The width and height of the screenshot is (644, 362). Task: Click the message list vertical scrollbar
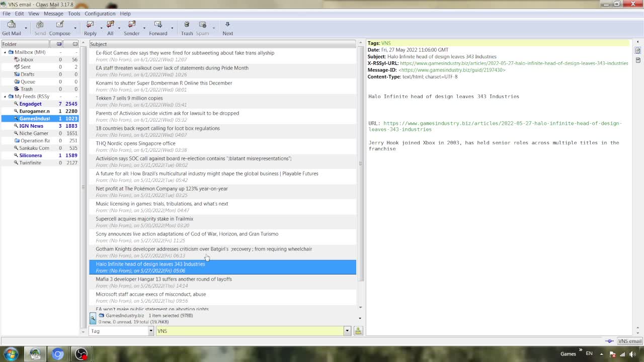(360, 163)
